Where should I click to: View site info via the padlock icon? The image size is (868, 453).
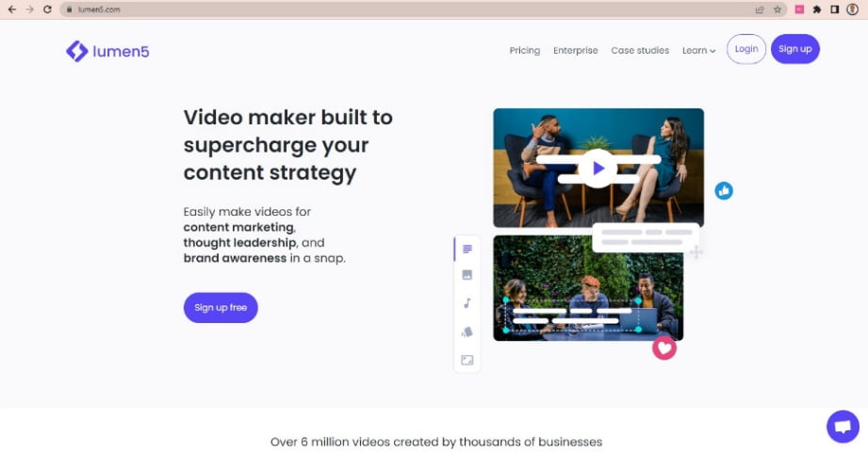(69, 9)
